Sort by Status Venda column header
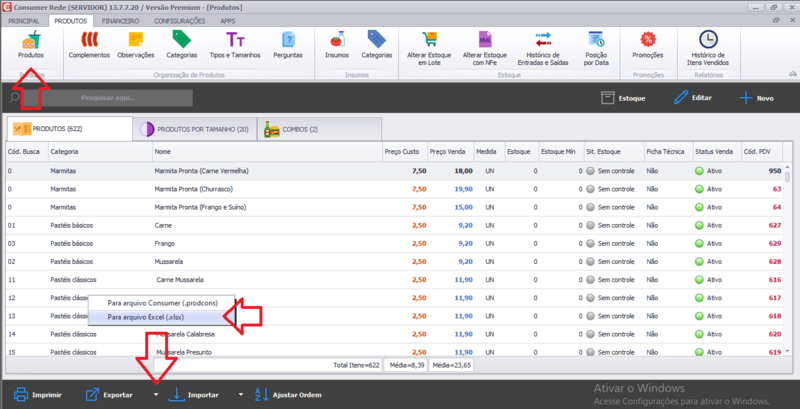 coord(716,151)
